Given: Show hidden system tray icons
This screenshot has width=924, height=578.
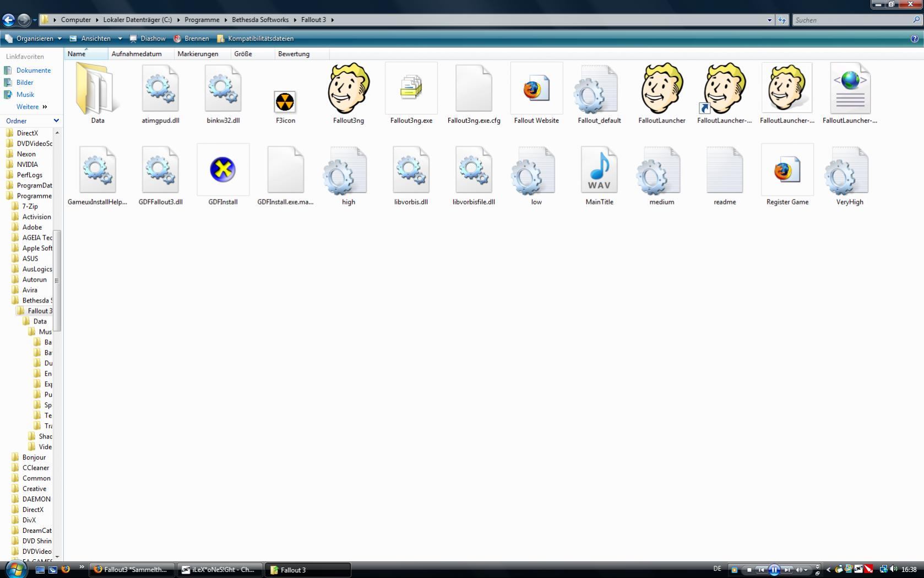Looking at the screenshot, I should (x=828, y=570).
